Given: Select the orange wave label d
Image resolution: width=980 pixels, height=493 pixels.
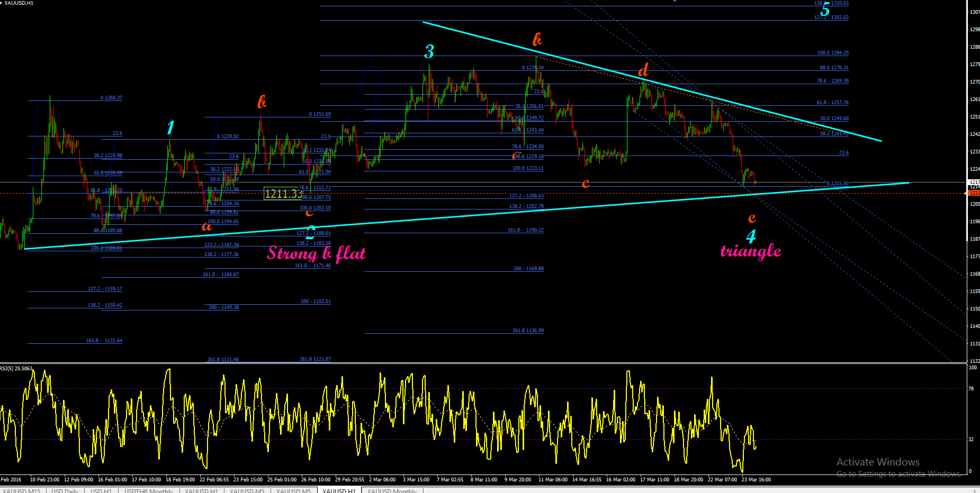Looking at the screenshot, I should coord(643,70).
